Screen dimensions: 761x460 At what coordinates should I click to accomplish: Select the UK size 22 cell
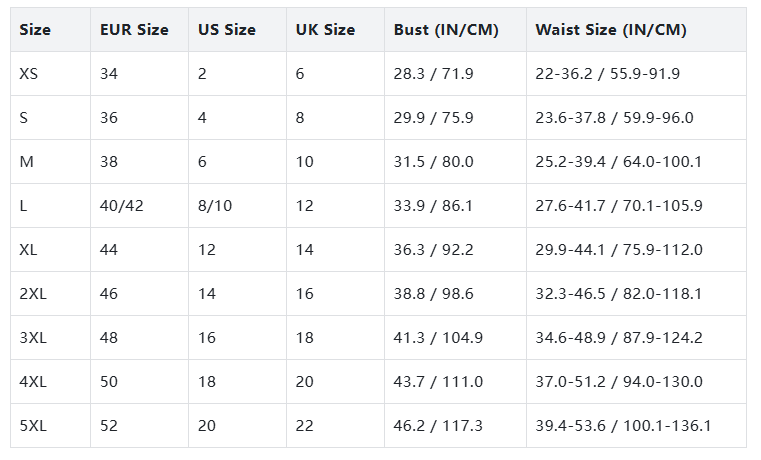pyautogui.click(x=305, y=426)
